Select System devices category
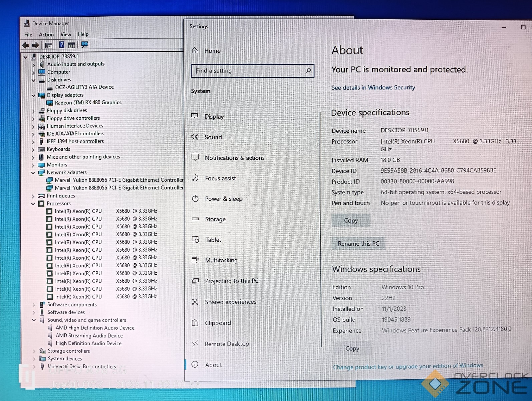The image size is (532, 401). tap(65, 359)
